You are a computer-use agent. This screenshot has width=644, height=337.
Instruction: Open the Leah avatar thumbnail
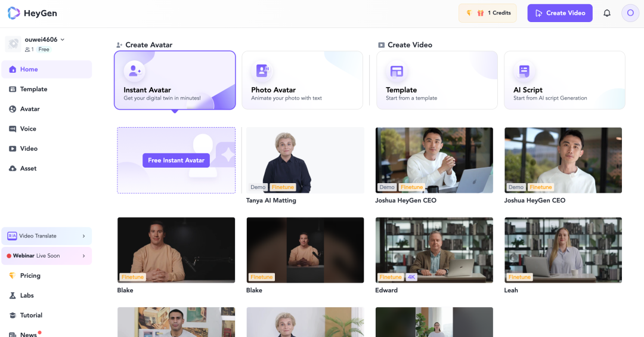tap(563, 250)
